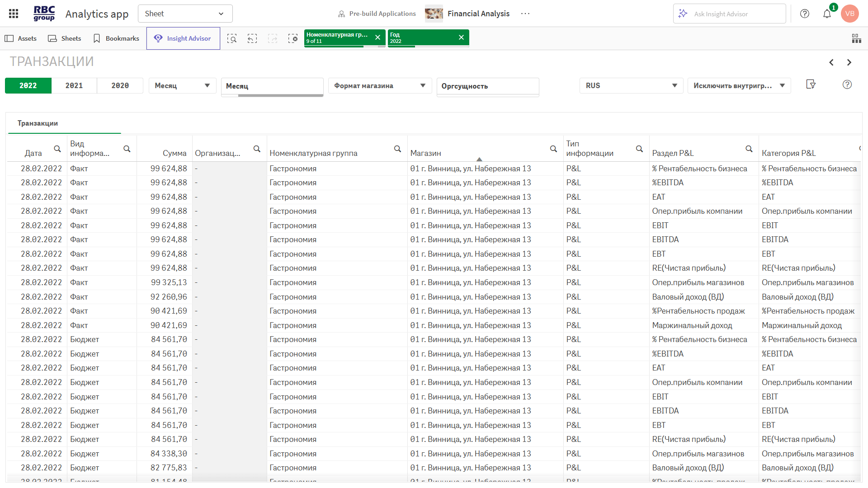Open the notifications bell

point(827,14)
